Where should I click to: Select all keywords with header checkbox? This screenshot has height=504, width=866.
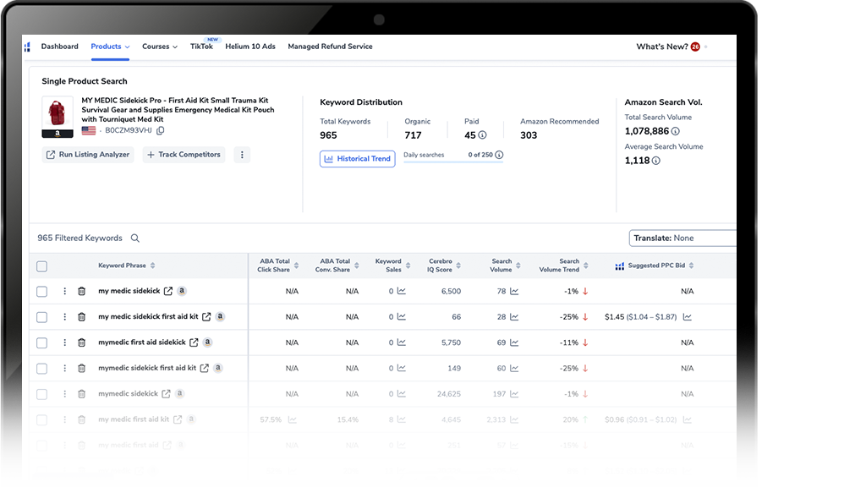click(x=42, y=266)
